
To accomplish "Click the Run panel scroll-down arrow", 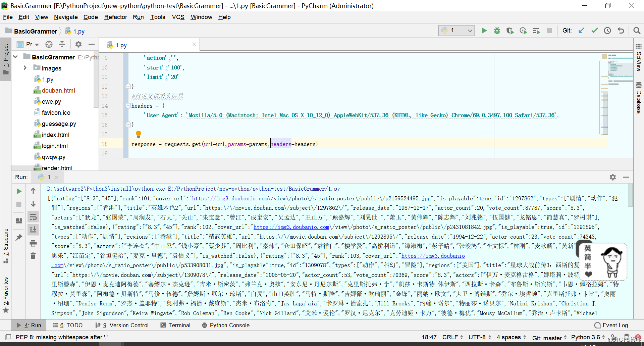I will click(x=33, y=204).
